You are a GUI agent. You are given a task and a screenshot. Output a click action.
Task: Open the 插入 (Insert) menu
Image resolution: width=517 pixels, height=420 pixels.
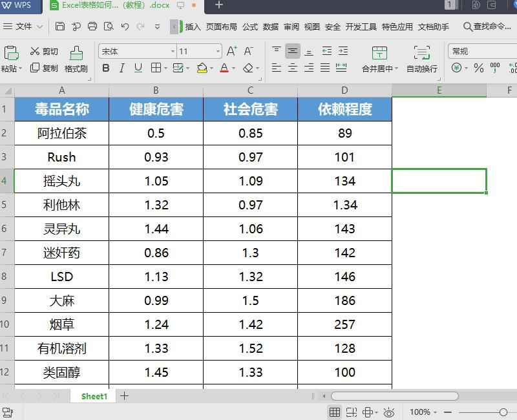point(193,27)
